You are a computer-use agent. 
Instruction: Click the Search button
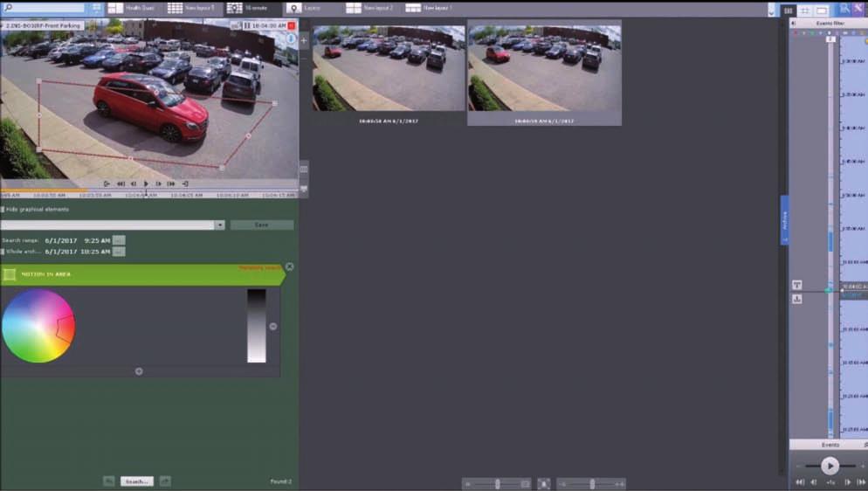click(x=137, y=481)
